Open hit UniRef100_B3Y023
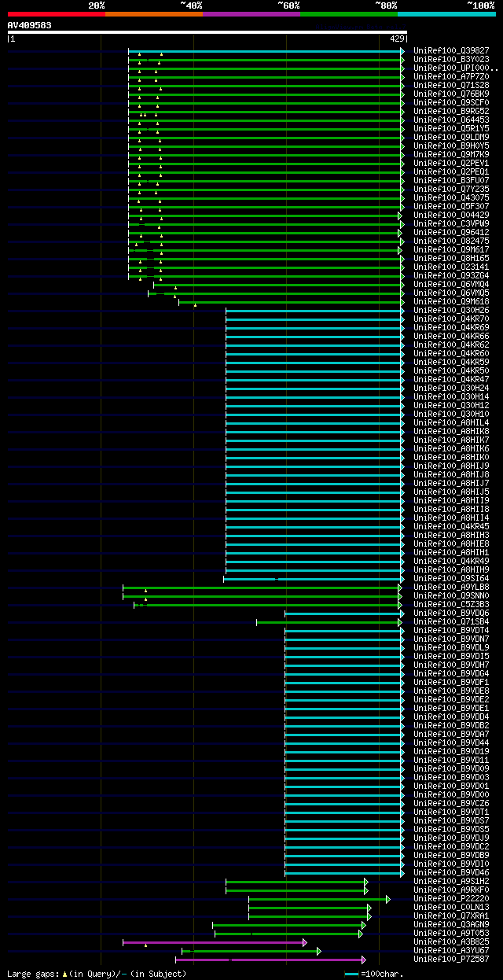Image resolution: width=503 pixels, height=980 pixels. point(451,60)
